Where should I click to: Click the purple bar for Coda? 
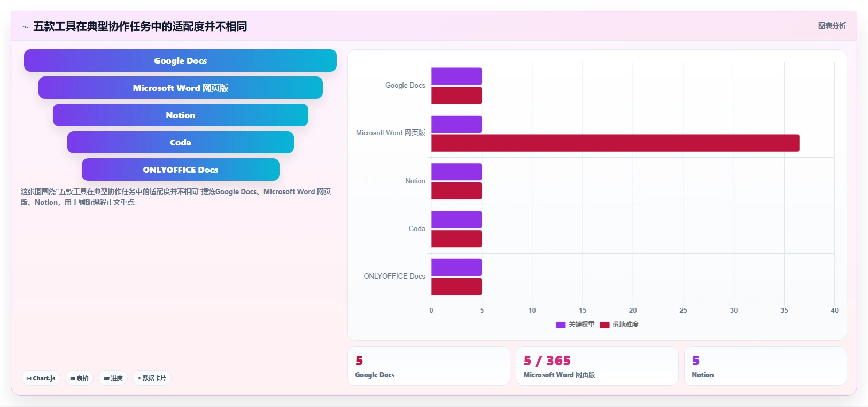tap(456, 219)
